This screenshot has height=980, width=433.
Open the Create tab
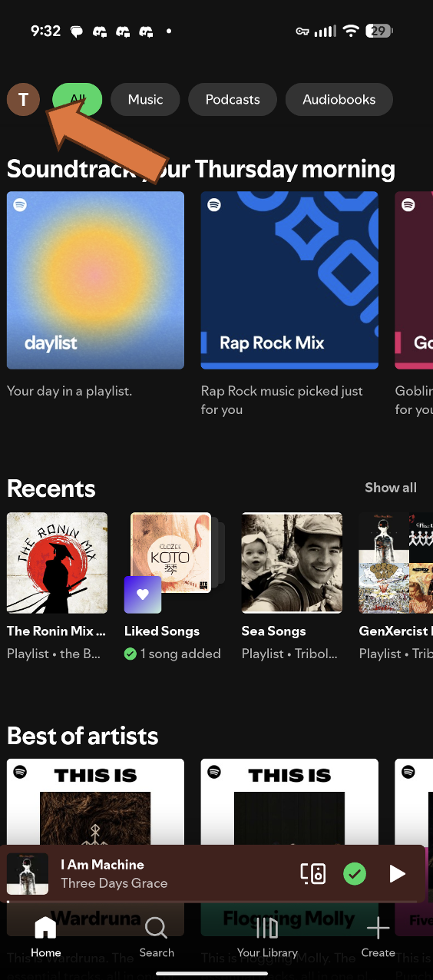[x=378, y=937]
